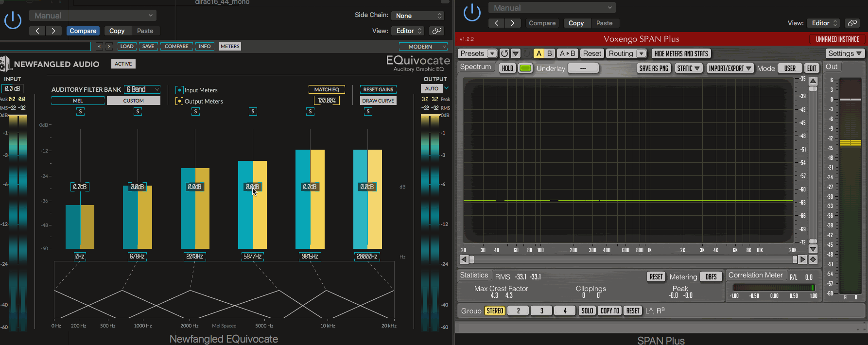
Task: Click Hide Meters and Stats button
Action: [x=681, y=53]
